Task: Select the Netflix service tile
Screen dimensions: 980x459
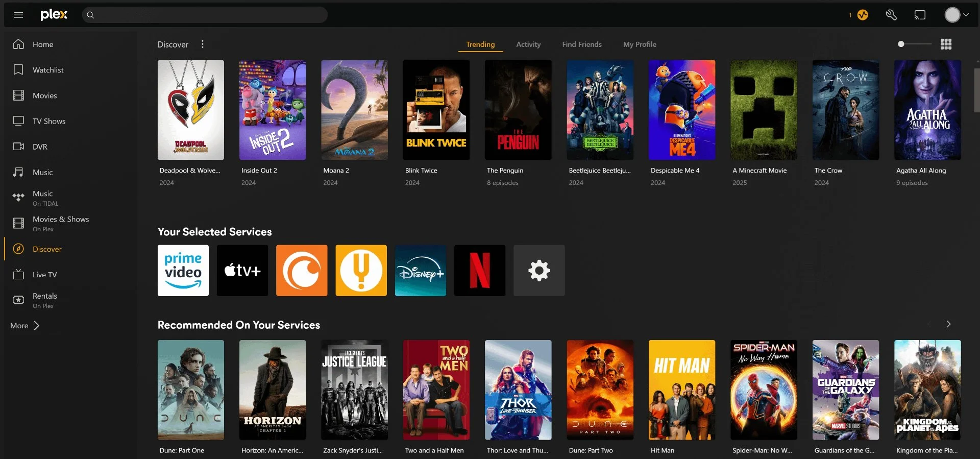Action: click(480, 271)
